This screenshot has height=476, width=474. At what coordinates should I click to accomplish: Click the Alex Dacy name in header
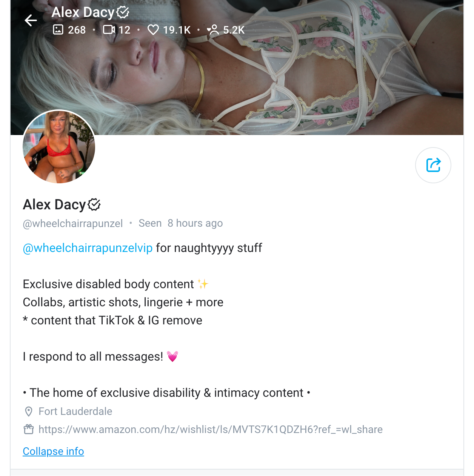(83, 12)
